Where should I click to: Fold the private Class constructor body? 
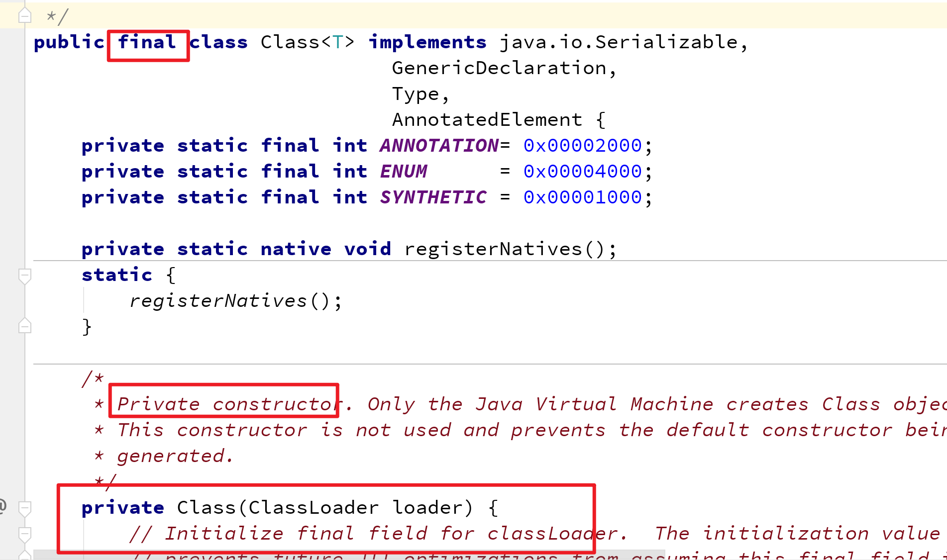point(25,508)
